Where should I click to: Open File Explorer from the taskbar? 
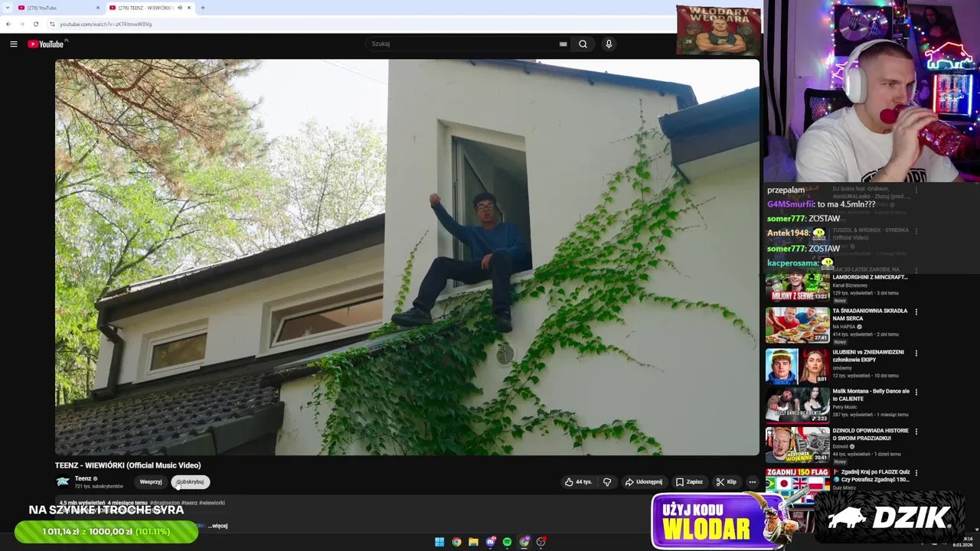(x=473, y=542)
